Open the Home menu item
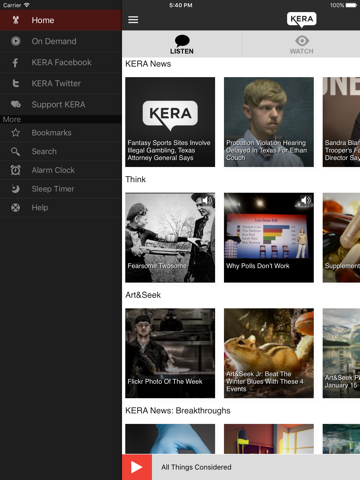Viewport: 360px width, 480px height. point(61,20)
